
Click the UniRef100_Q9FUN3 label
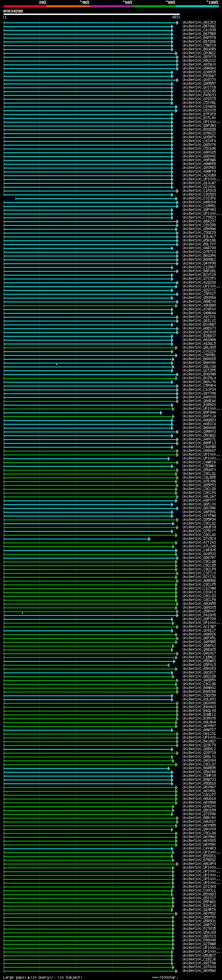pyautogui.click(x=199, y=125)
